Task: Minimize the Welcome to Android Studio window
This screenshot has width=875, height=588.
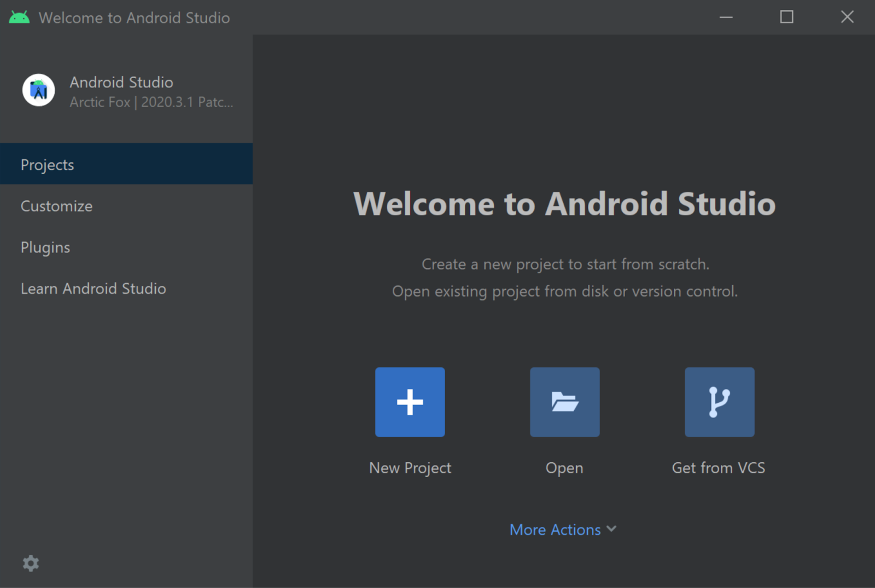Action: coord(726,17)
